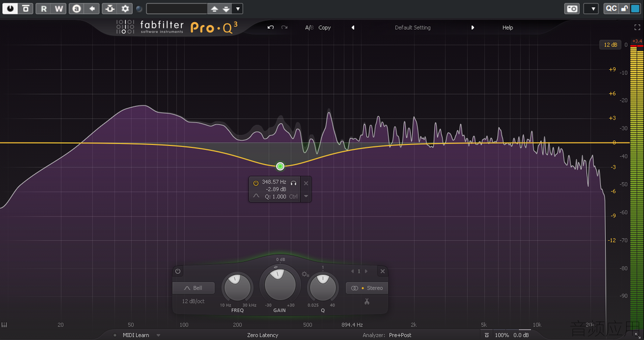Click the camera snapshot icon
Screen dimensions: 644x340
coord(572,8)
